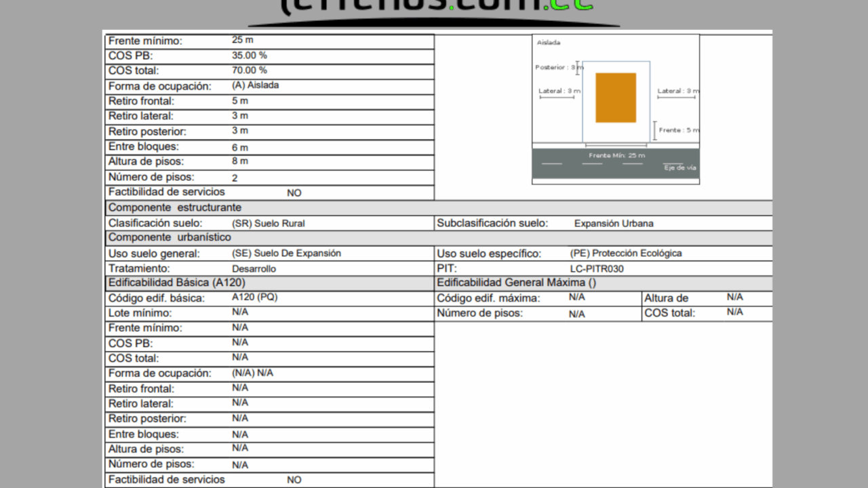The height and width of the screenshot is (488, 868).
Task: Click 'Subclasificación suelo:' label
Action: point(493,223)
